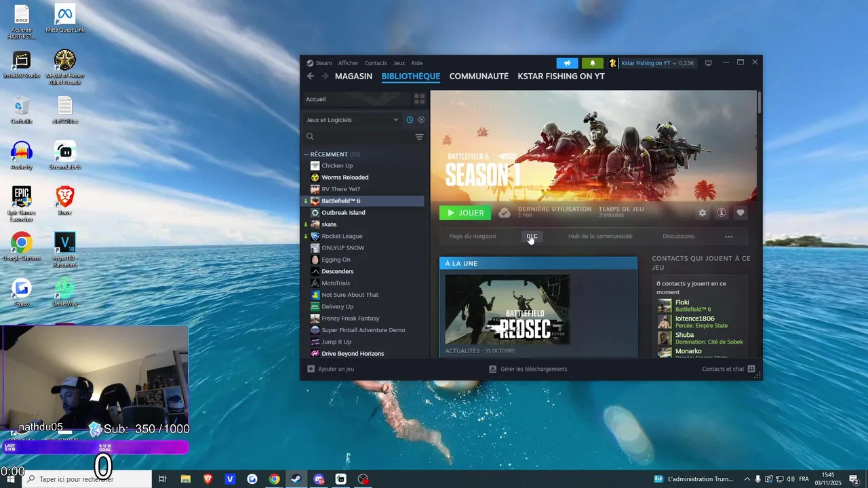The width and height of the screenshot is (868, 488).
Task: Expand Jeux et Logiciels dropdown
Action: [353, 120]
